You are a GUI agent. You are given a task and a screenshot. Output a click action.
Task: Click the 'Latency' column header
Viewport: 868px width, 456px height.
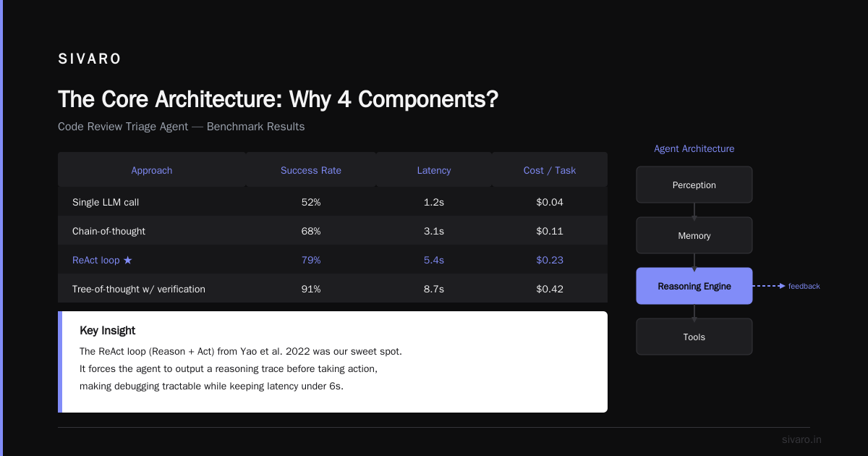coord(434,170)
